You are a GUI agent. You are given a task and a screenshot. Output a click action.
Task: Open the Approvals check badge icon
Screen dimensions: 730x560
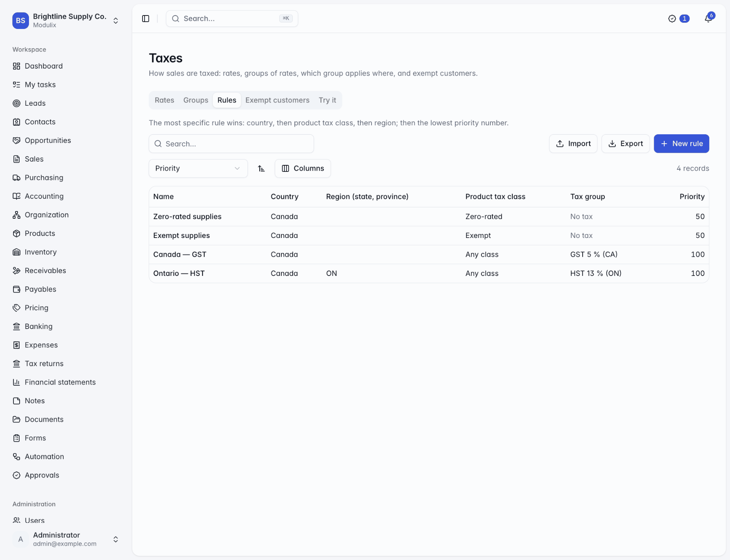click(16, 475)
